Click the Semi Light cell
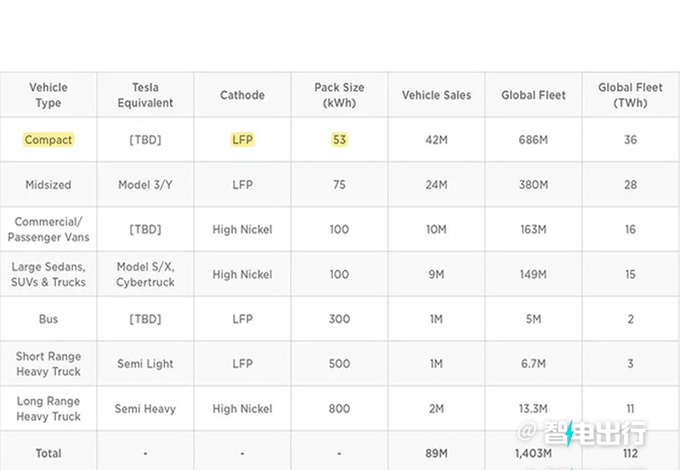The image size is (680, 470). pos(145,364)
